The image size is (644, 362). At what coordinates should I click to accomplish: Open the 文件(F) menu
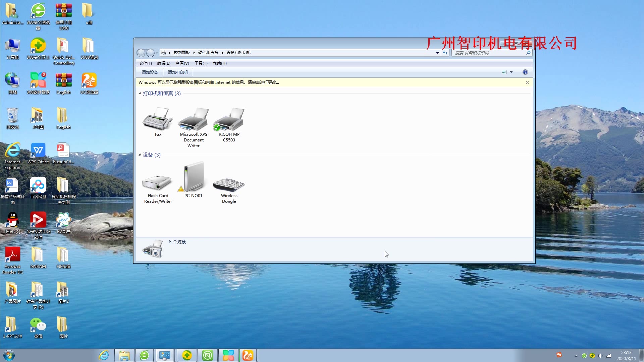pyautogui.click(x=145, y=63)
